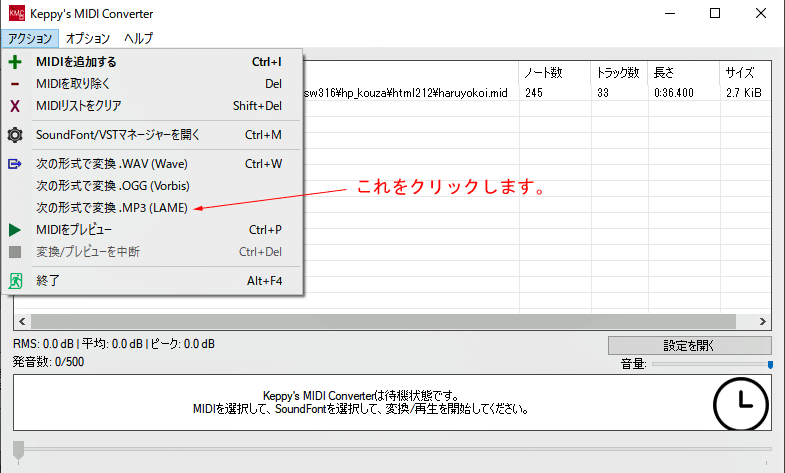Click the gear SoundFont/VST manager icon
The width and height of the screenshot is (785, 473).
tap(15, 135)
